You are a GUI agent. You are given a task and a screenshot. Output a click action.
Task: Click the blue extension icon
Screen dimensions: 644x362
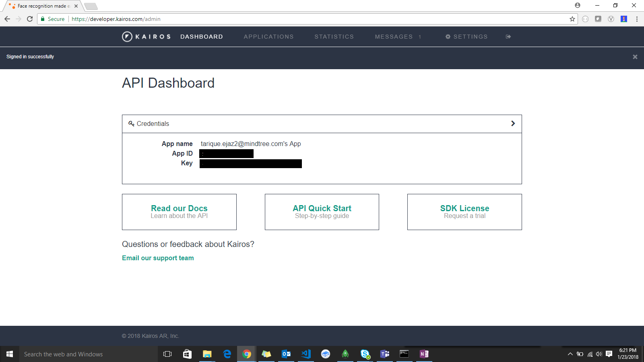tap(624, 19)
